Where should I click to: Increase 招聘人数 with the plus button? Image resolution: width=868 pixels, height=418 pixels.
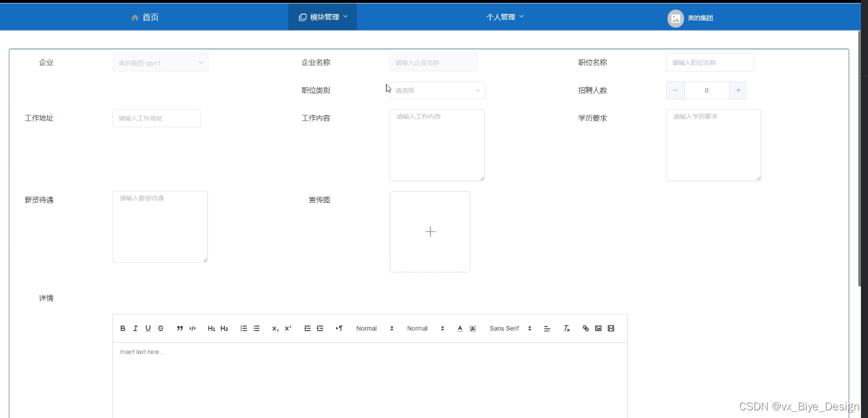pos(738,90)
